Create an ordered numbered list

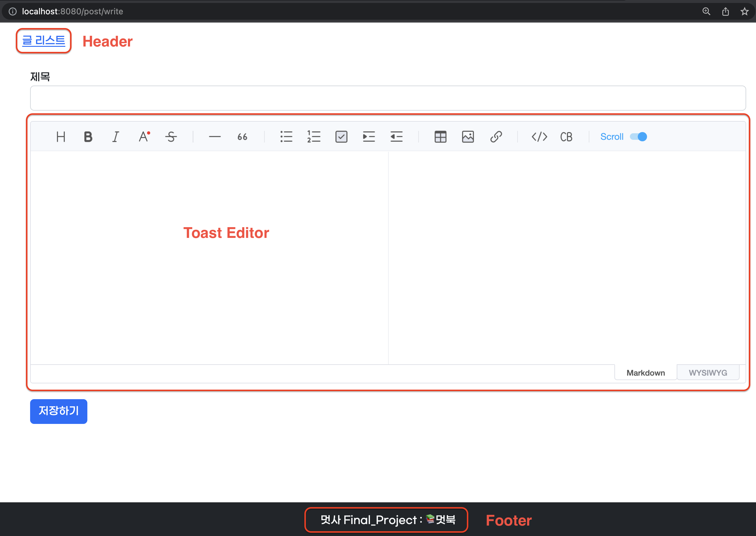(314, 137)
